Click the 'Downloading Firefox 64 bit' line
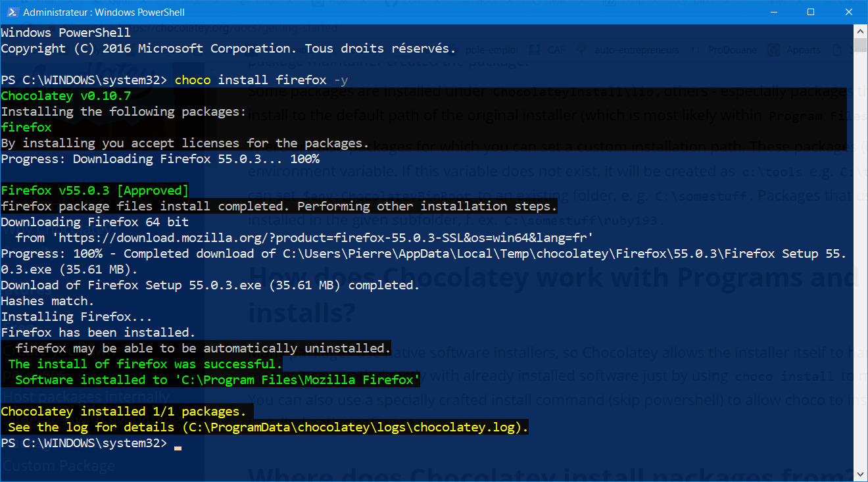868x482 pixels. pos(95,222)
